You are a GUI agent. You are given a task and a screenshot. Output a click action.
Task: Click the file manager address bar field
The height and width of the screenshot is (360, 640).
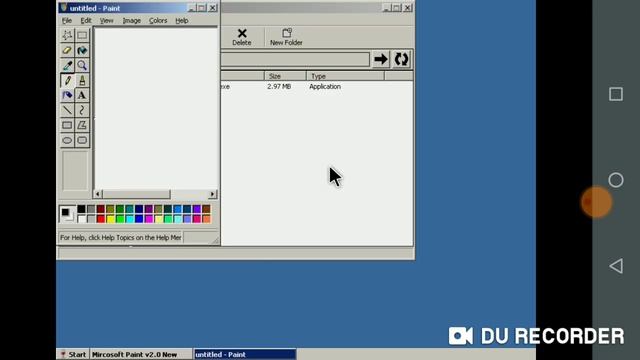(295, 59)
